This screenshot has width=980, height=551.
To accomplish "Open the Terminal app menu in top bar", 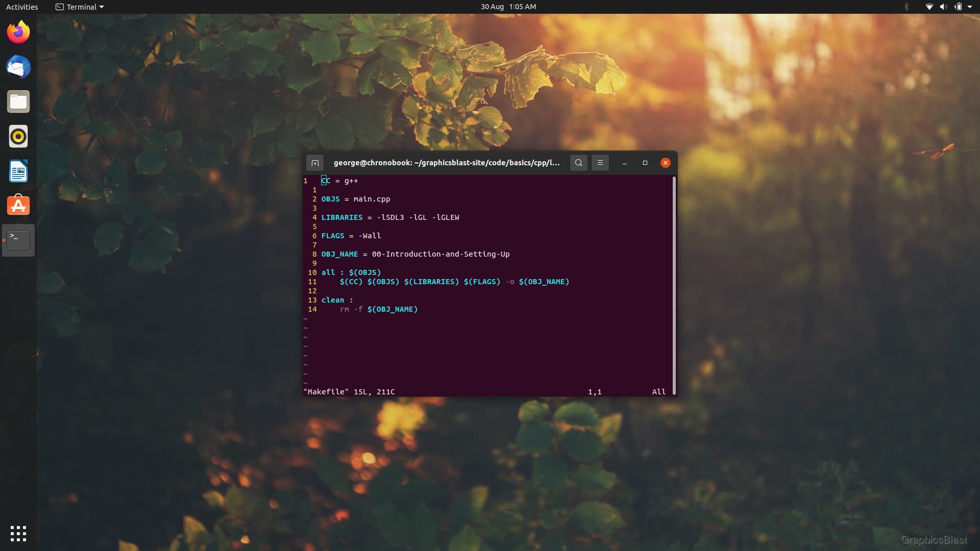I will pos(80,7).
